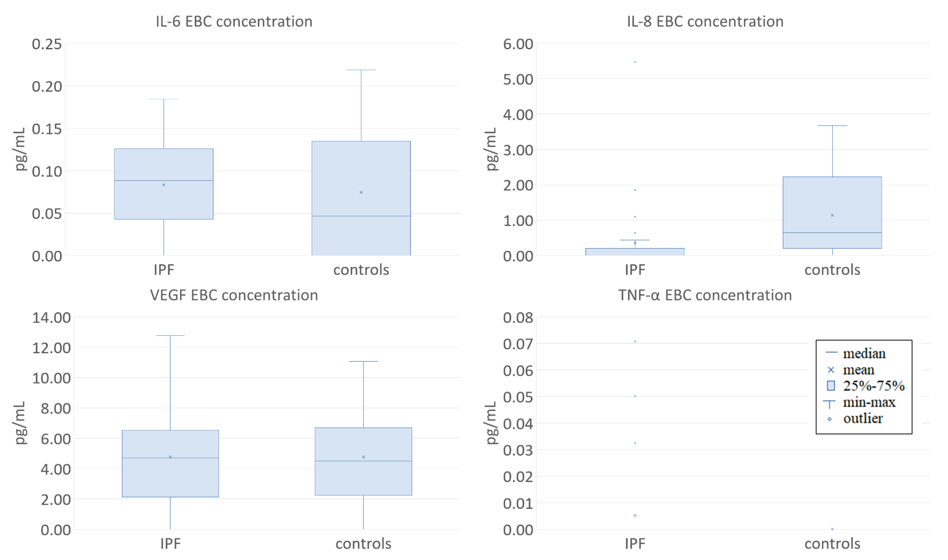Select the TNF-α outlier near 0.07
The image size is (948, 560).
point(635,342)
